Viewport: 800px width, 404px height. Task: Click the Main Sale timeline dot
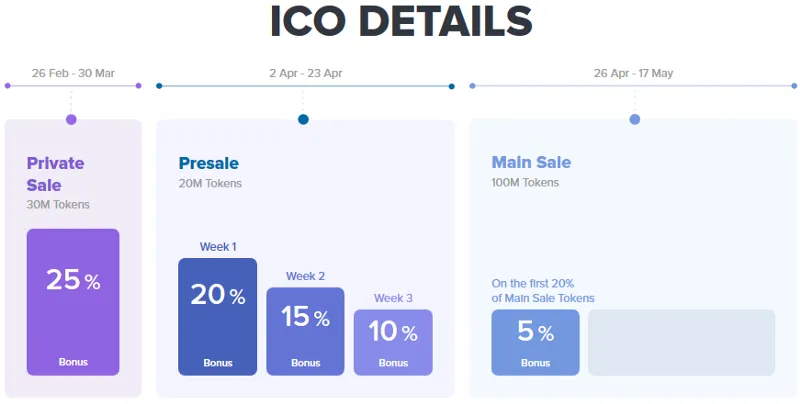(635, 119)
